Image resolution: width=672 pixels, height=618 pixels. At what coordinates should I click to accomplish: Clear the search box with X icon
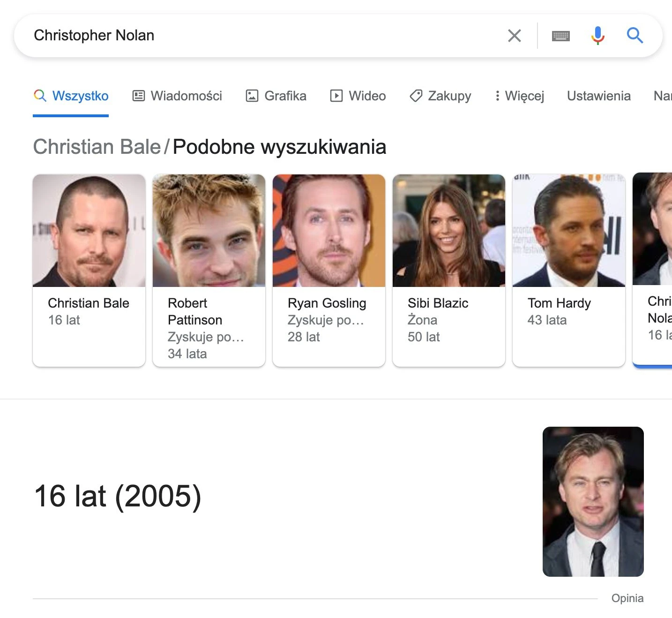coord(514,36)
